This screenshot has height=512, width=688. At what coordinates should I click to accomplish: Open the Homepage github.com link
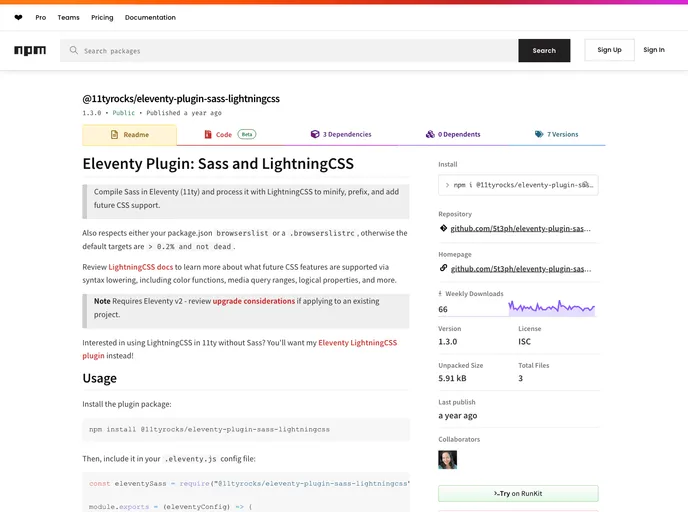[521, 269]
